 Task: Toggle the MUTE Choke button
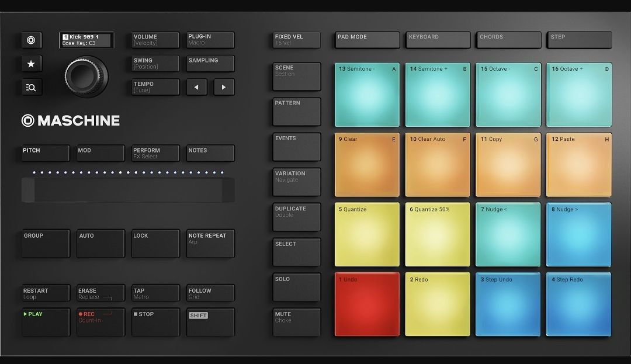click(x=297, y=323)
